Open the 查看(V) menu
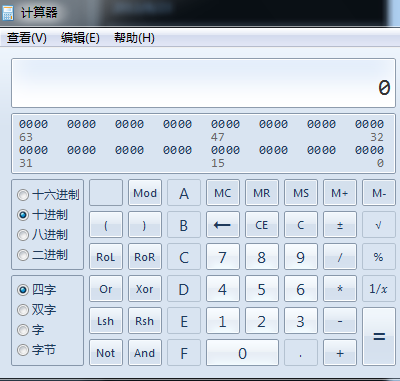Screen dimensions: 400x381 coord(27,38)
